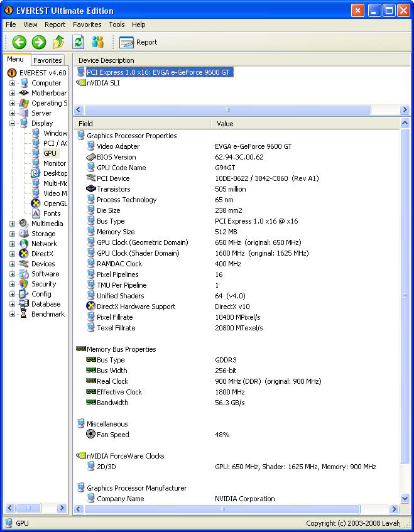
Task: Click the Bandwidth value 56.3 GB/s
Action: click(230, 403)
